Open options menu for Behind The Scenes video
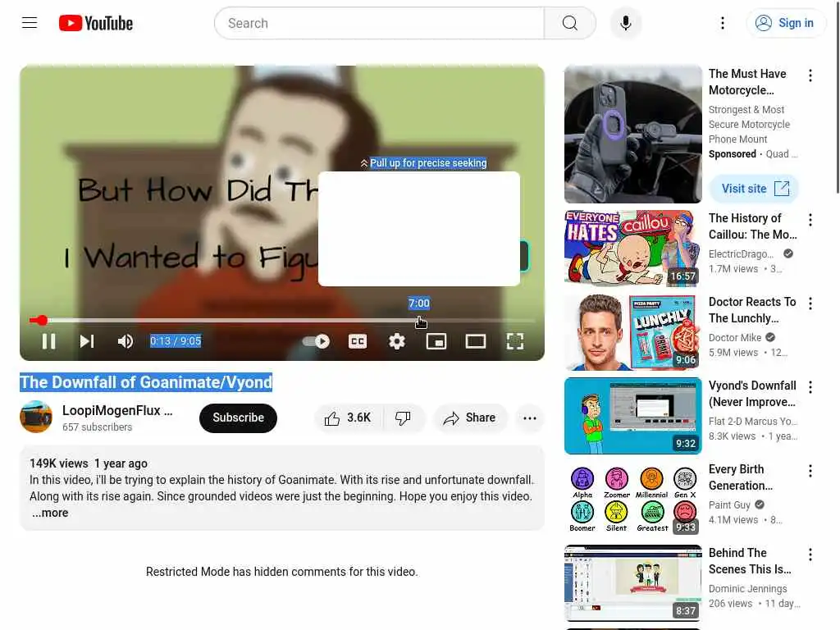 (810, 554)
